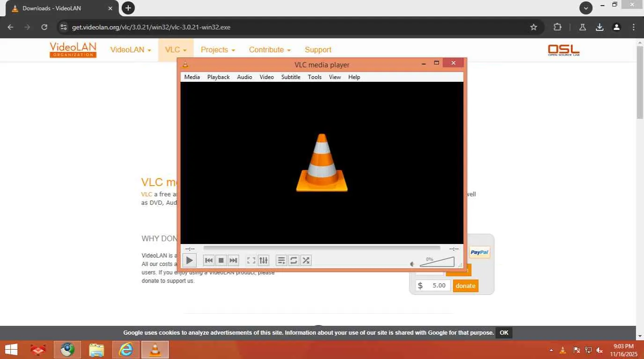The image size is (644, 359).
Task: Click the page scrollbar down arrow
Action: (640, 336)
